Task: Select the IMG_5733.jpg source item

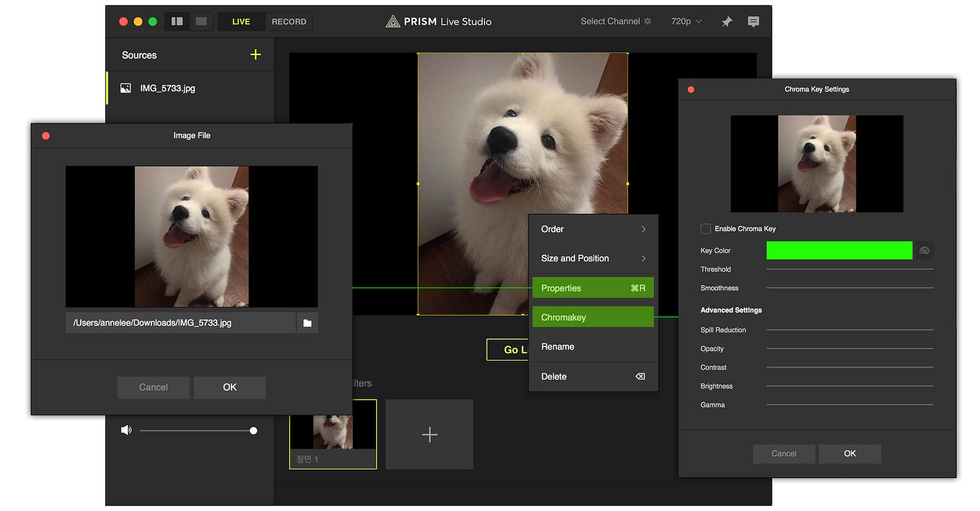Action: click(167, 88)
